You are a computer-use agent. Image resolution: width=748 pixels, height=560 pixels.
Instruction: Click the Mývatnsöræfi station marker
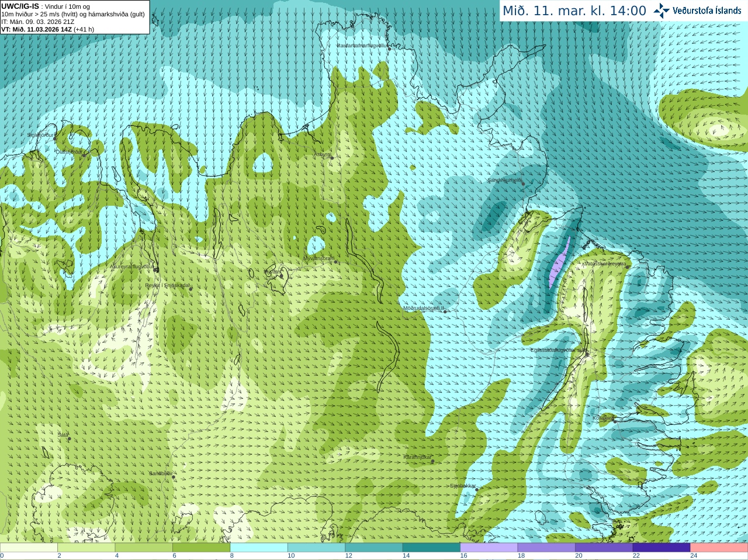(336, 262)
